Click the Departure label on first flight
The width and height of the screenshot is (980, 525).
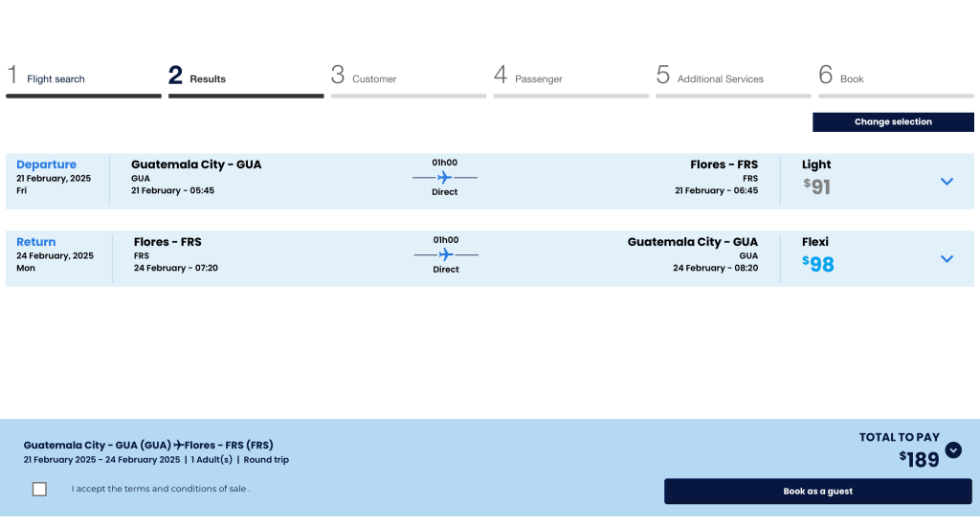pos(46,164)
